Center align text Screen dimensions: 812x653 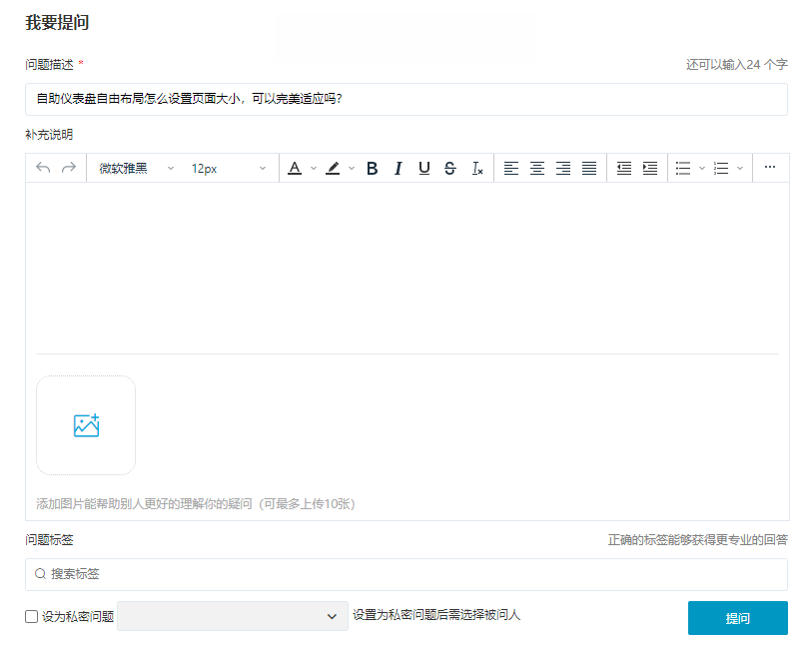click(537, 169)
